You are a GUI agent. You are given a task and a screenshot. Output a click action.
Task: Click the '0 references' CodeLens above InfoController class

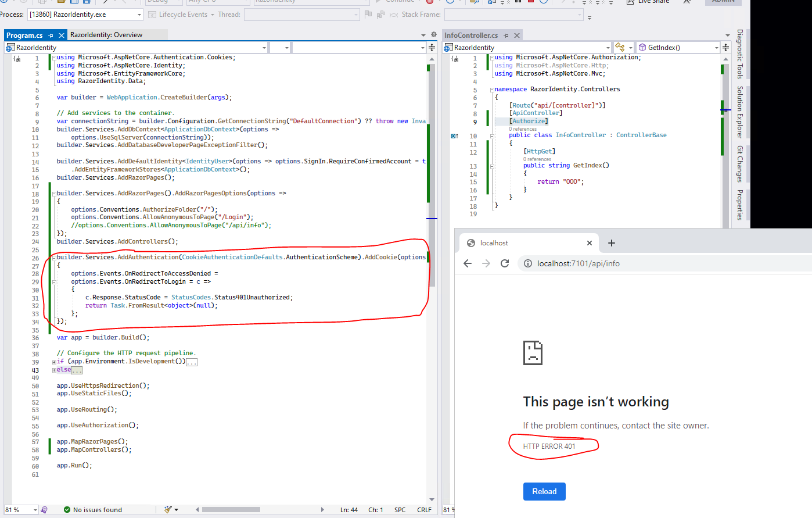(x=523, y=129)
